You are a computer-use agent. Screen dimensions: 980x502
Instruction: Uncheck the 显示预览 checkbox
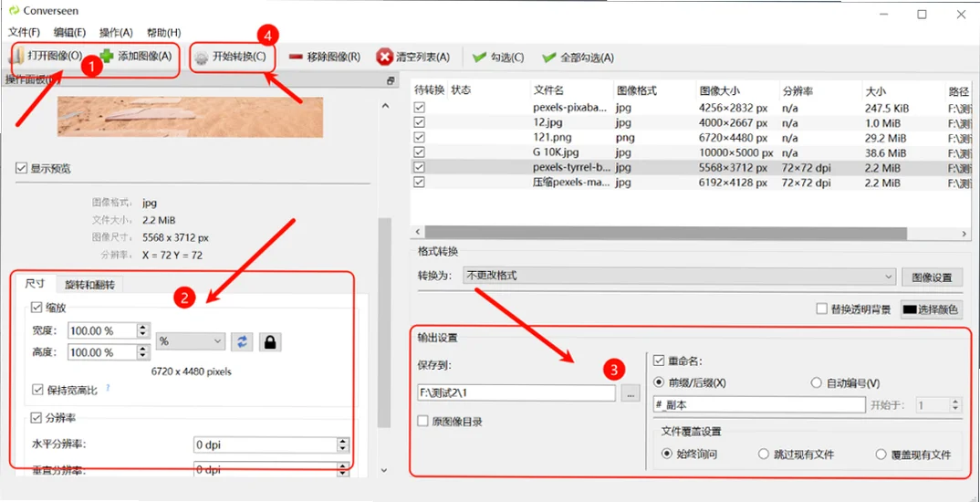click(x=22, y=168)
